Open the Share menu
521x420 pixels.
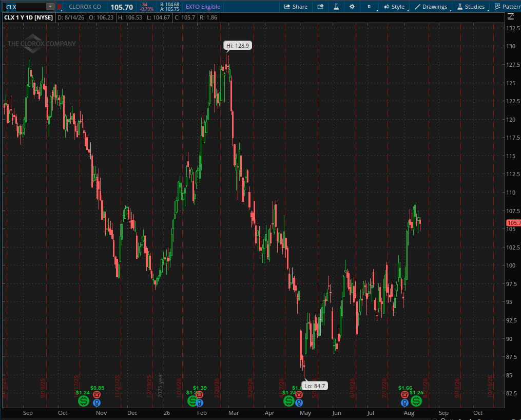tap(296, 7)
